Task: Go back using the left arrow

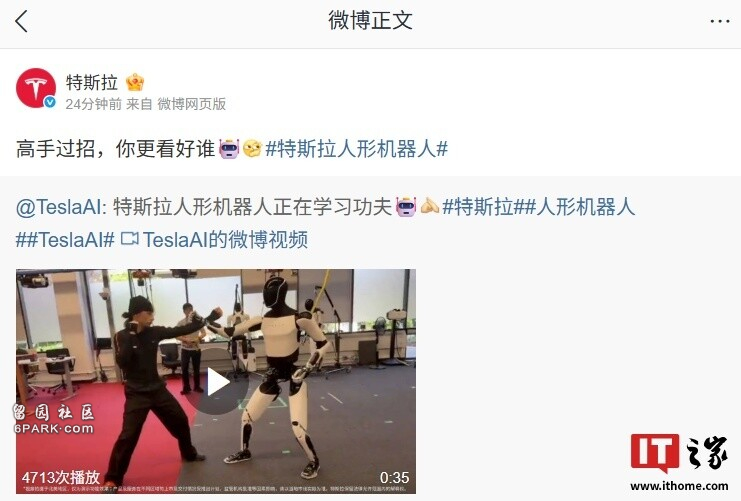Action: click(21, 22)
